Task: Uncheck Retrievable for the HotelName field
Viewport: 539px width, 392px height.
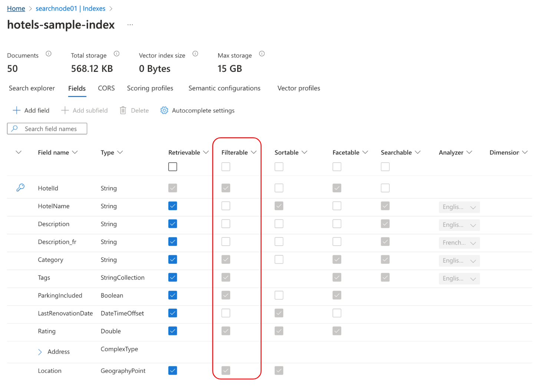Action: [x=172, y=206]
